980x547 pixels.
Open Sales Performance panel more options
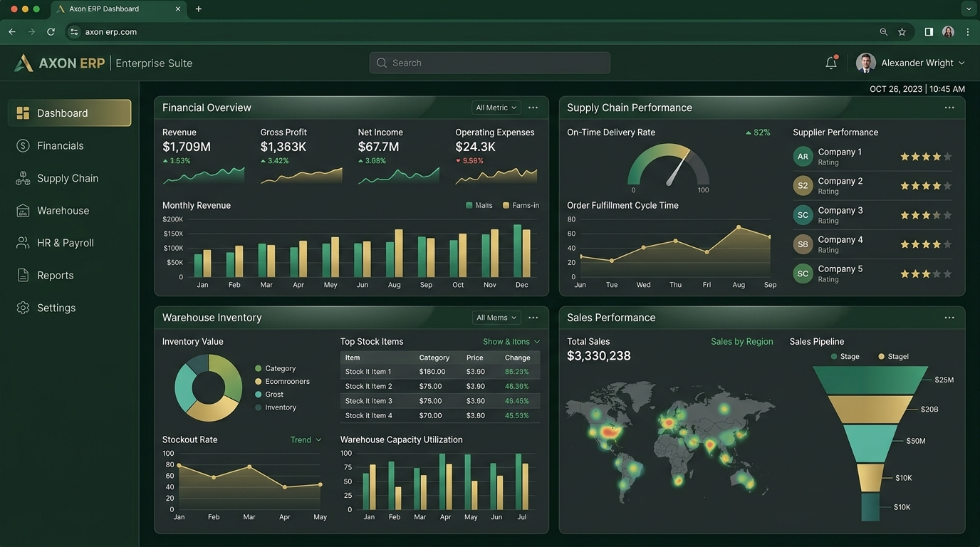coord(949,318)
